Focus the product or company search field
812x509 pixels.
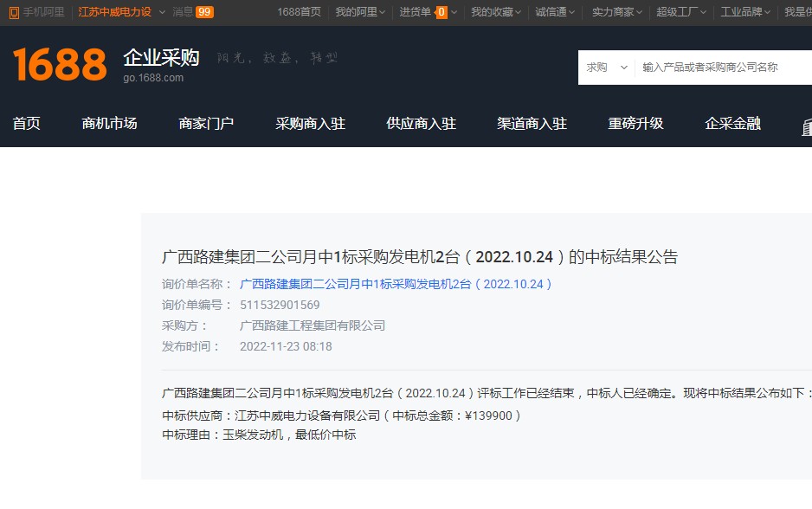click(724, 68)
